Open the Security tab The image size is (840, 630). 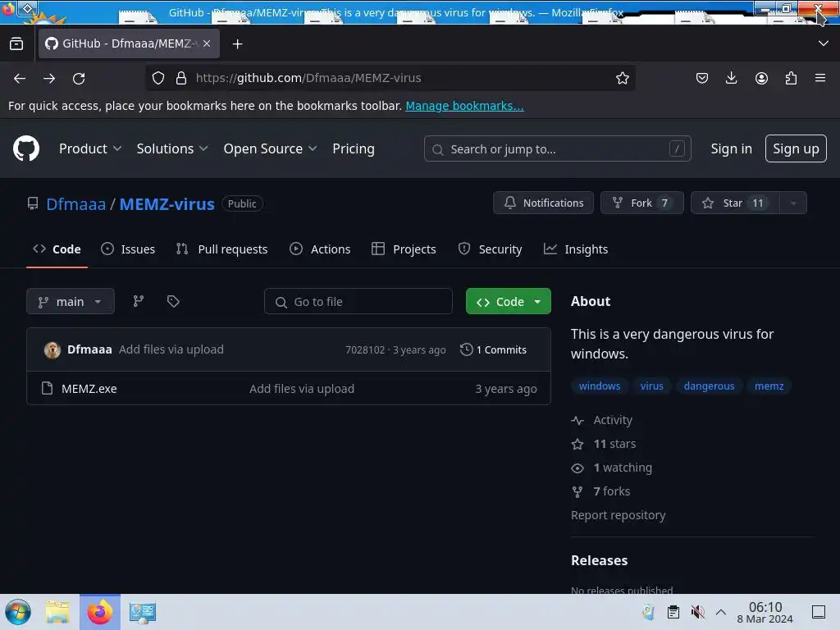(x=490, y=249)
